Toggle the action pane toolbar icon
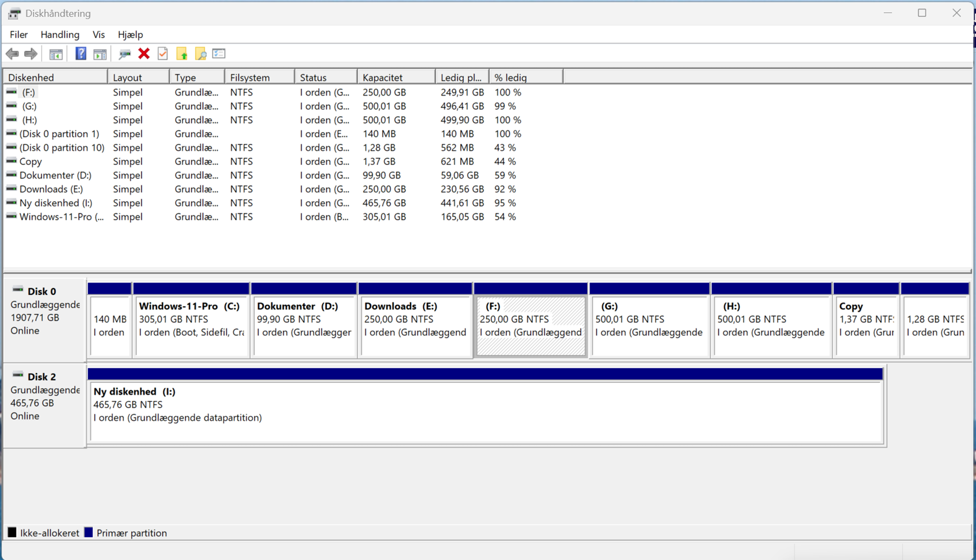976x560 pixels. point(100,54)
